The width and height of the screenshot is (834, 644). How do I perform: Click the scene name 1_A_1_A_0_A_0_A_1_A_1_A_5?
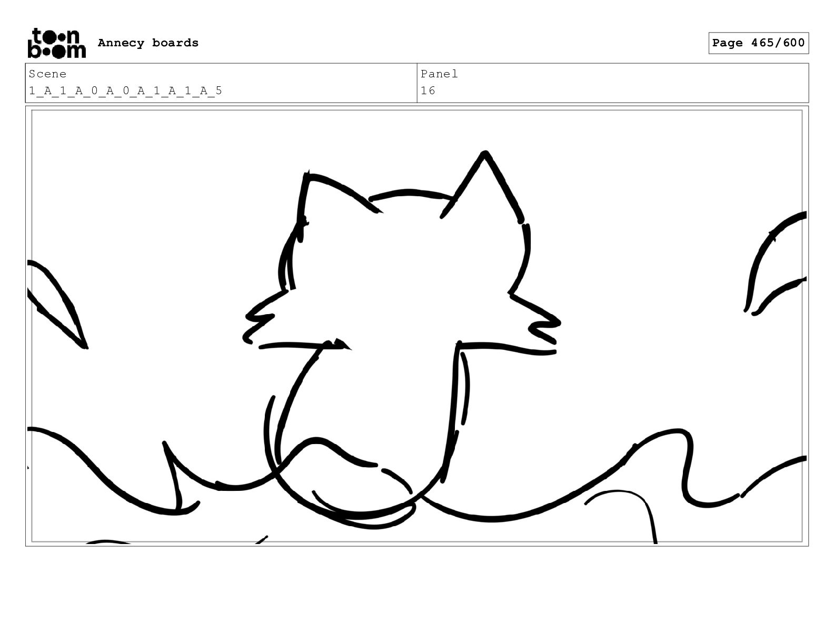(125, 91)
